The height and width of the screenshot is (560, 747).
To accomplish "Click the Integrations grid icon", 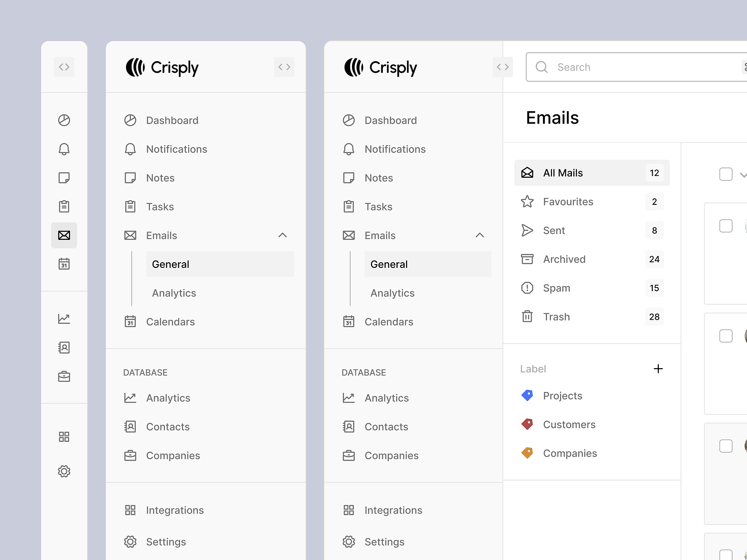I will pyautogui.click(x=64, y=436).
